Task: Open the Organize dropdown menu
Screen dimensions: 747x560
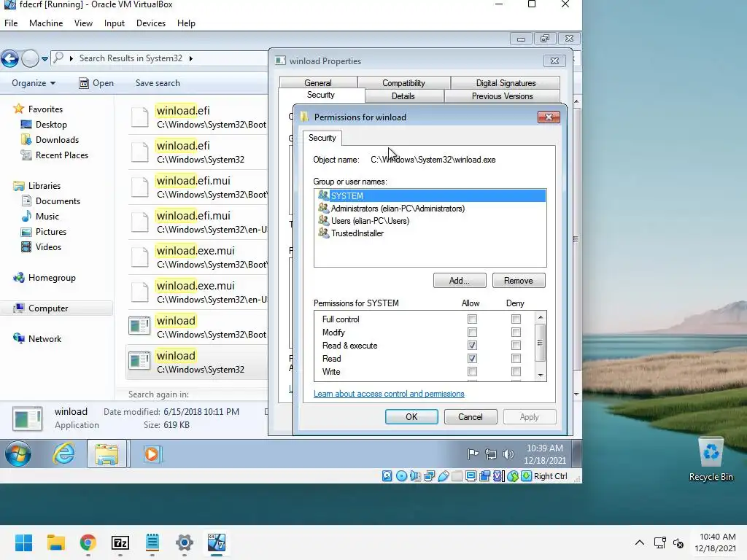Action: point(34,83)
